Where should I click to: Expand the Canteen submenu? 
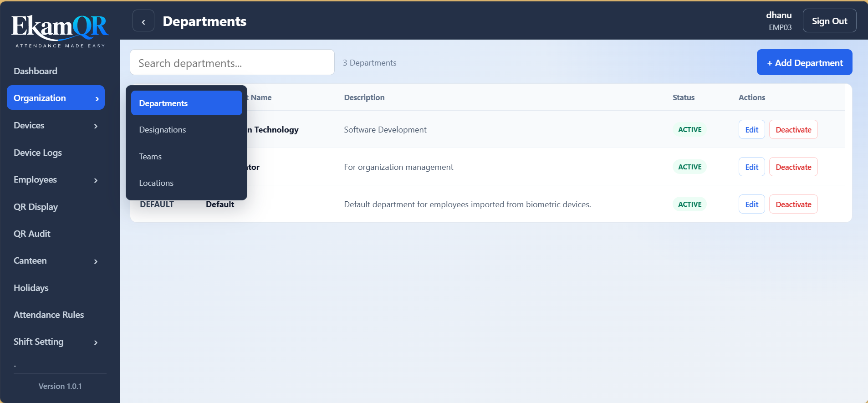(96, 261)
